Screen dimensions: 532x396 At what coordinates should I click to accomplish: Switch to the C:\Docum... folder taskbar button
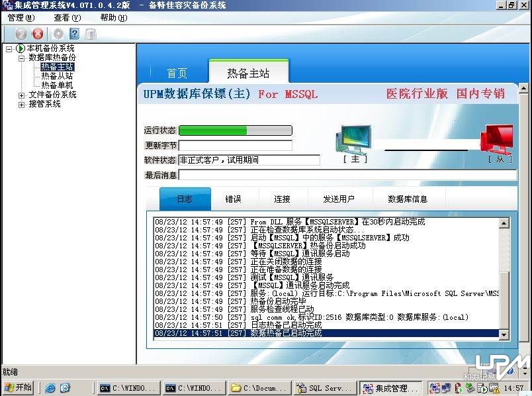[x=259, y=388]
